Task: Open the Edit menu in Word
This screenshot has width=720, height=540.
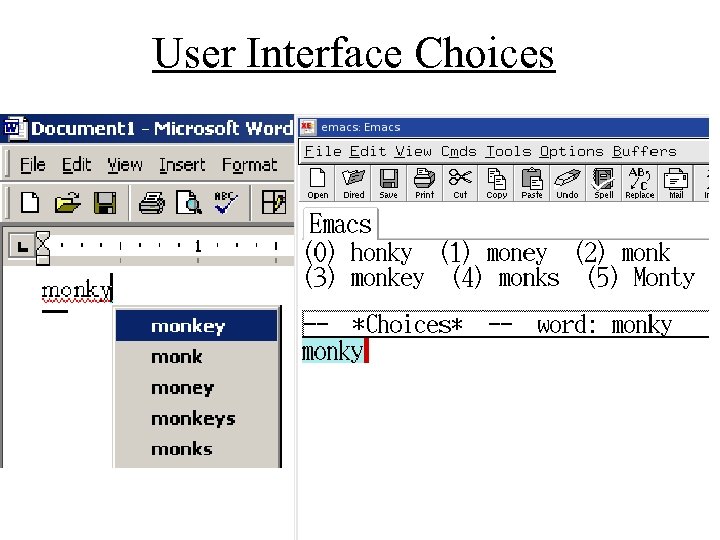Action: 77,164
